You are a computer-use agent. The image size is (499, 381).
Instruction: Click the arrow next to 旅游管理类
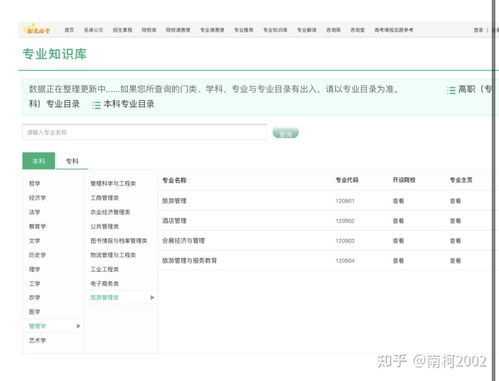tap(152, 298)
